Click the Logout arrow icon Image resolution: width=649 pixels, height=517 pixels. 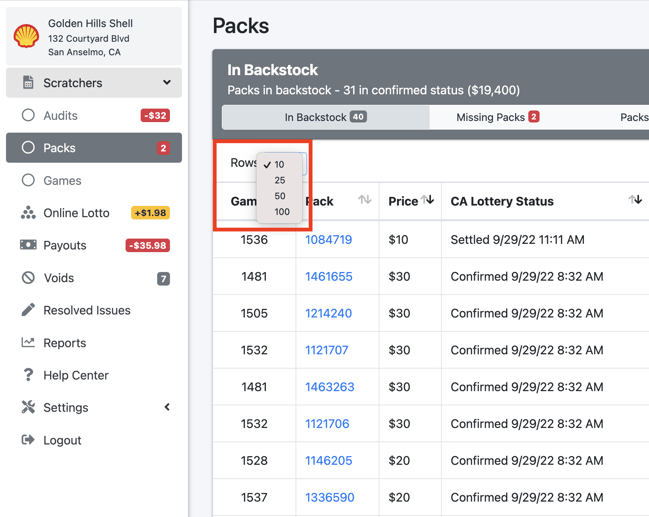click(28, 440)
